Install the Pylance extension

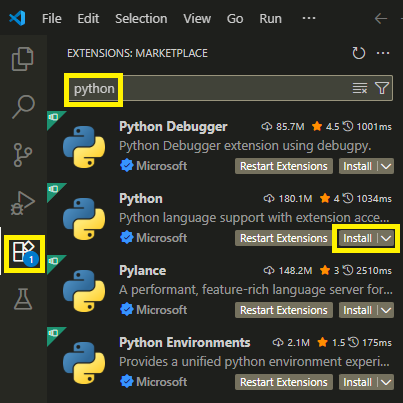[358, 310]
